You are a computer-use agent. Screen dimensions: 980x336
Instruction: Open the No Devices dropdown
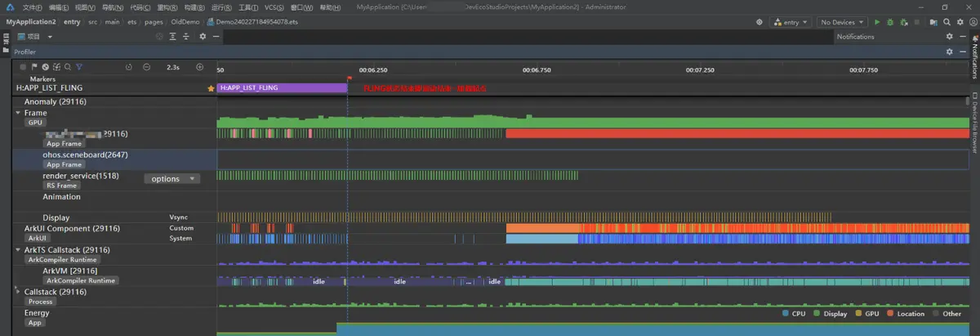click(841, 22)
